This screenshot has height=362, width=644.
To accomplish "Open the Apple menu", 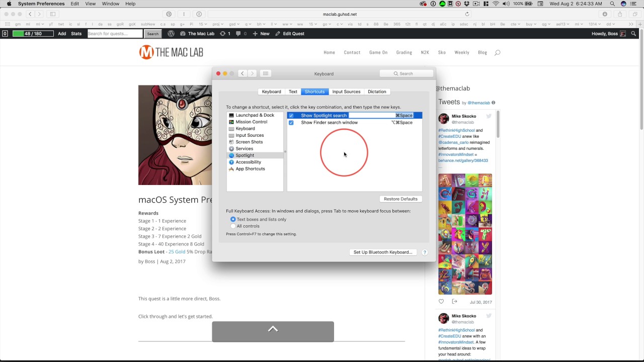I will click(x=9, y=4).
